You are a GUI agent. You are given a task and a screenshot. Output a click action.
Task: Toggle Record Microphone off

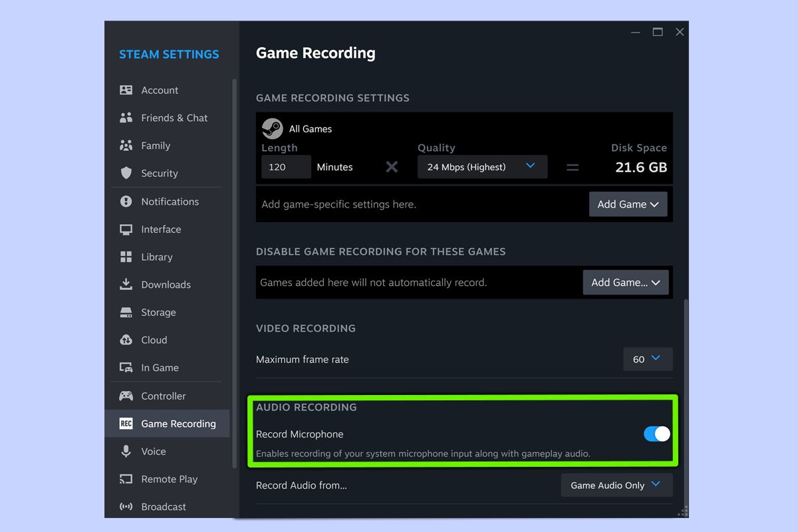[656, 434]
